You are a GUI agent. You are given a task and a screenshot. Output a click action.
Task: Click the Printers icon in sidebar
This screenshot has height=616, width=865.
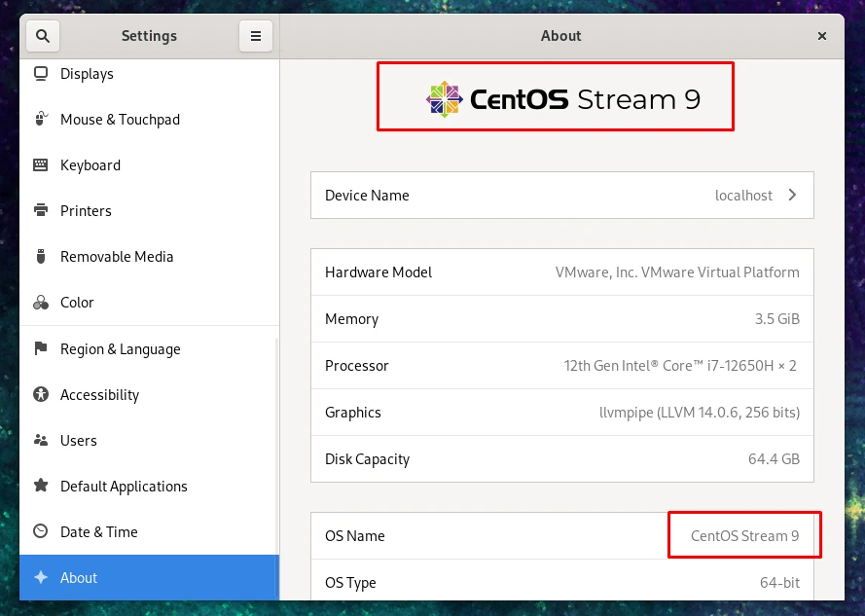pos(41,210)
